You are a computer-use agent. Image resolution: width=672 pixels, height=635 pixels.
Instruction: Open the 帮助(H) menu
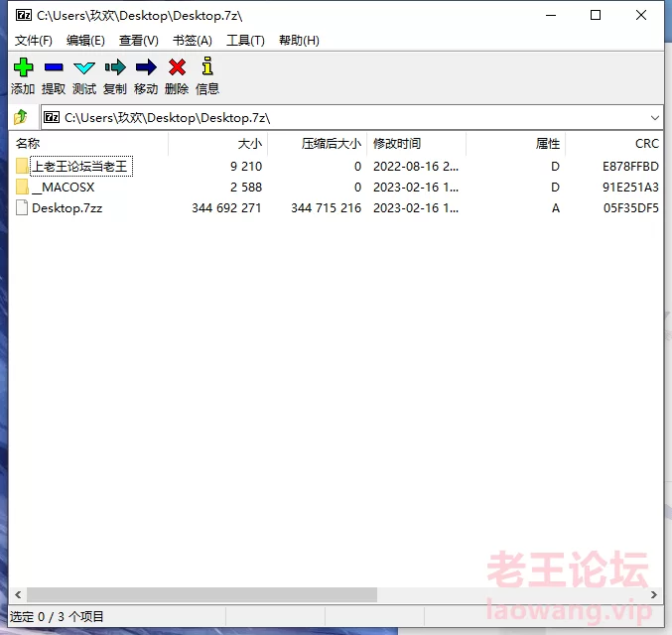tap(299, 41)
